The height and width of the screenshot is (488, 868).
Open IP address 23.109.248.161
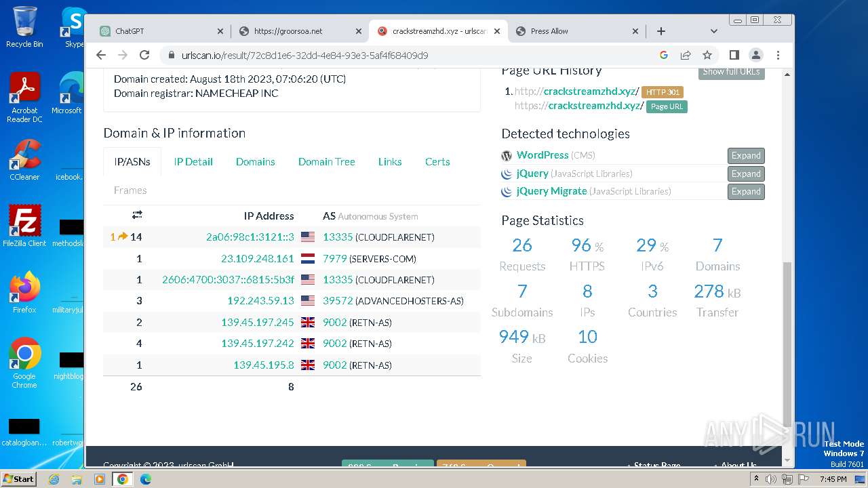point(258,259)
